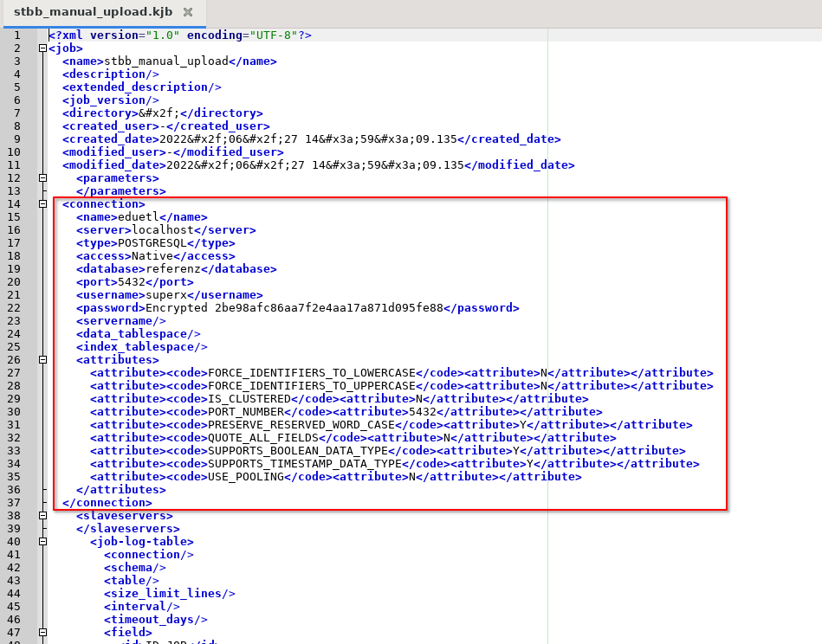
Task: Collapse the slaveservers block fold marker
Action: (x=42, y=516)
